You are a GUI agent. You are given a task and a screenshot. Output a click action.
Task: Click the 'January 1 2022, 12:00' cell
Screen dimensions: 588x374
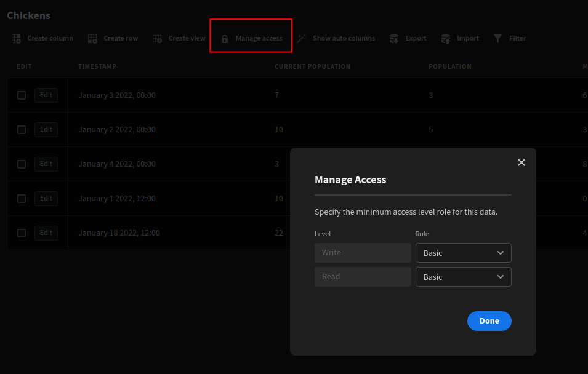(117, 199)
